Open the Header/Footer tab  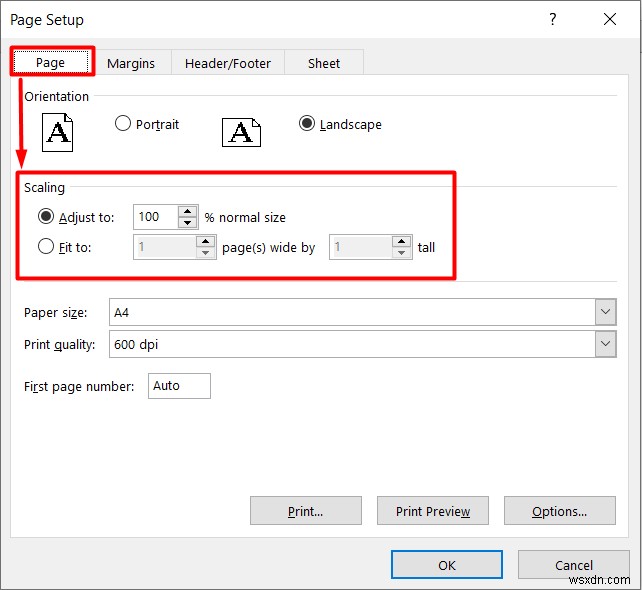[x=228, y=63]
